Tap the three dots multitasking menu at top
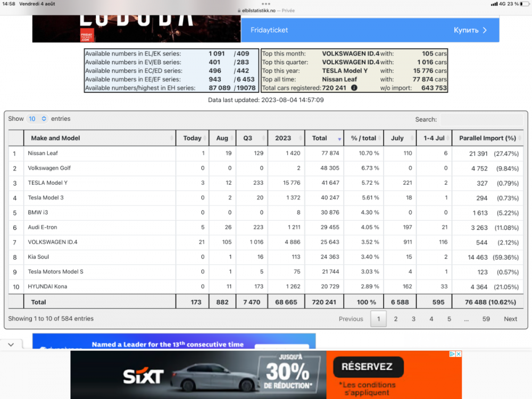Image resolution: width=532 pixels, height=399 pixels. pos(266,4)
